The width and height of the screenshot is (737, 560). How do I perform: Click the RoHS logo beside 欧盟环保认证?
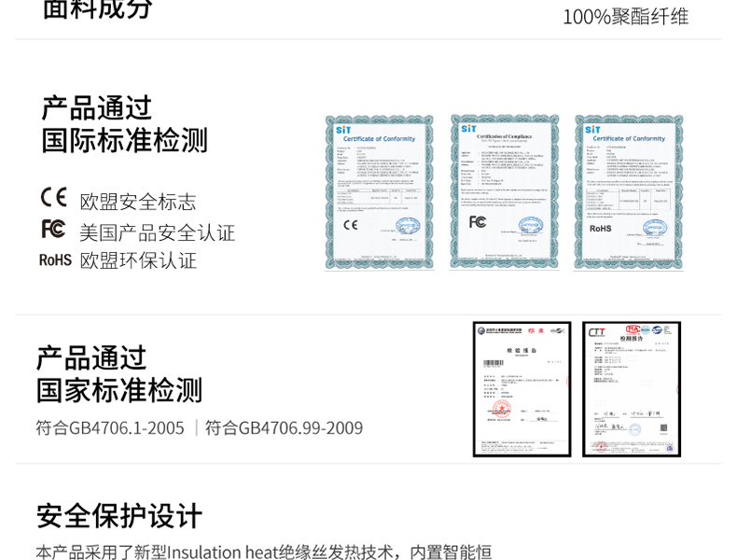click(x=55, y=260)
